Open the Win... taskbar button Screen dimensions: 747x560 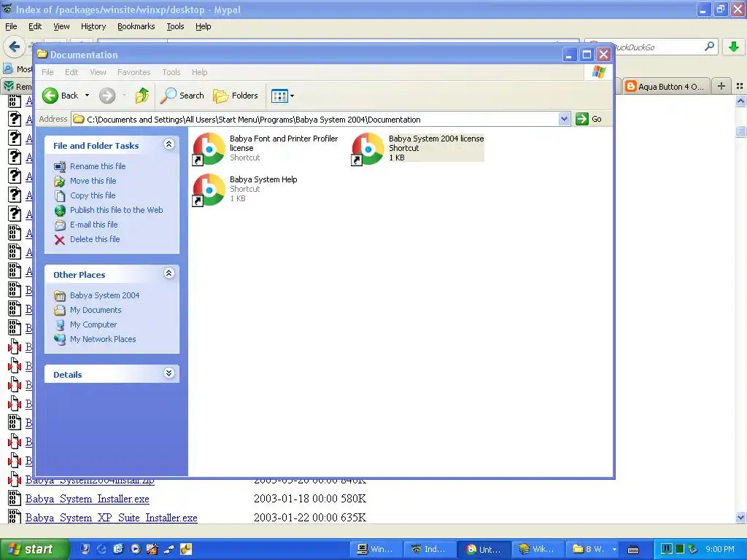tap(375, 550)
